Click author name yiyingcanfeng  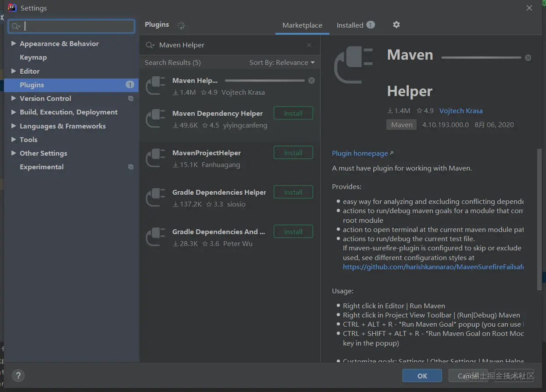click(x=244, y=125)
